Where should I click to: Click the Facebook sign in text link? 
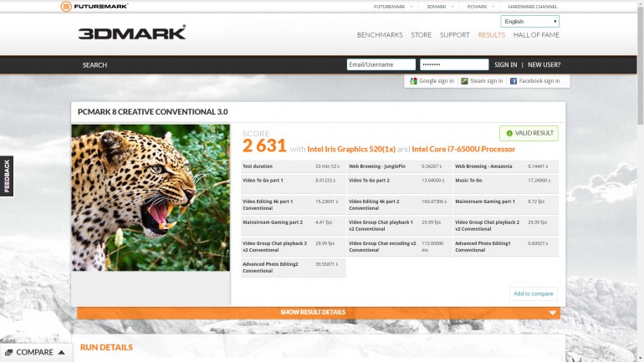coord(539,81)
